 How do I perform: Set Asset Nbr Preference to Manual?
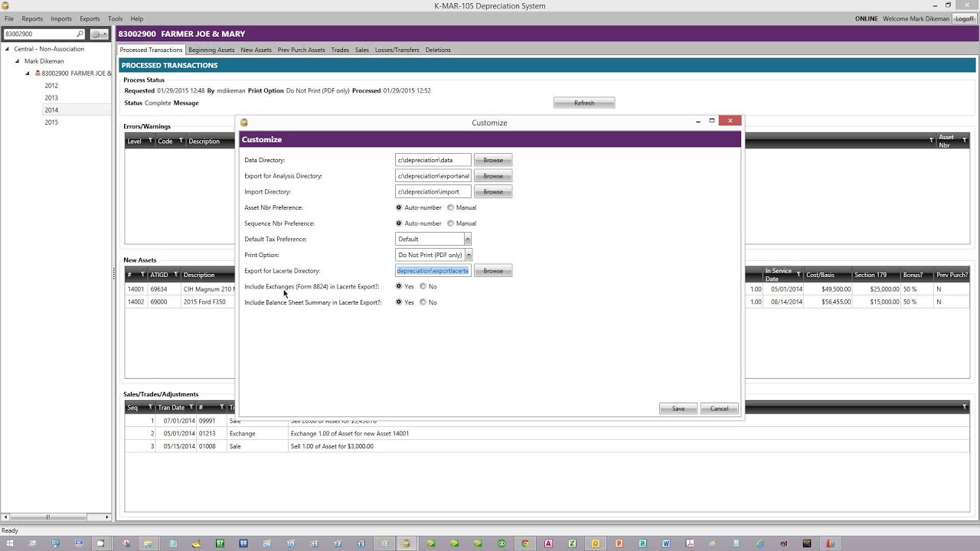(450, 207)
